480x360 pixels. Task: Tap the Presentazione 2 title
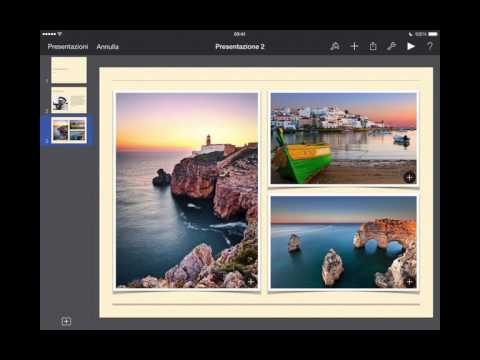pyautogui.click(x=240, y=47)
